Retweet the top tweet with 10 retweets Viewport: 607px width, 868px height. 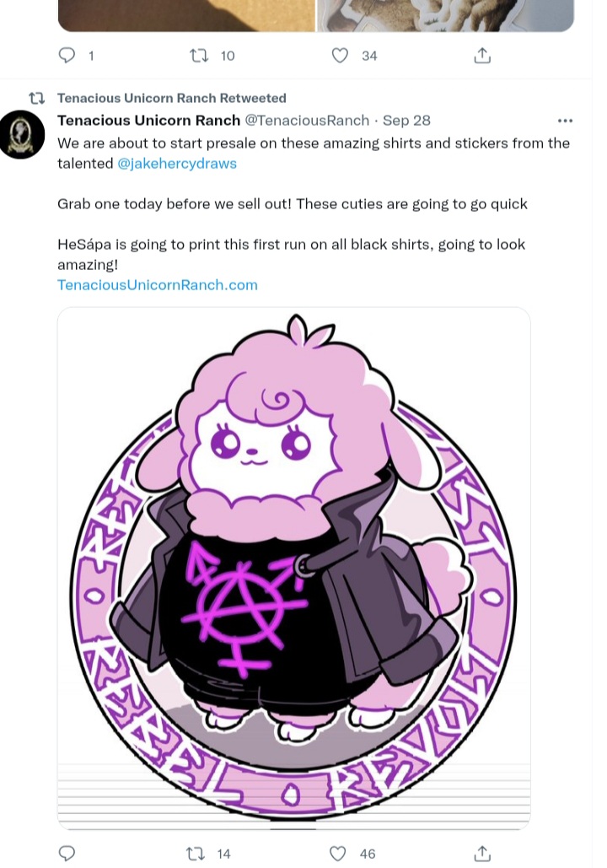pyautogui.click(x=199, y=56)
